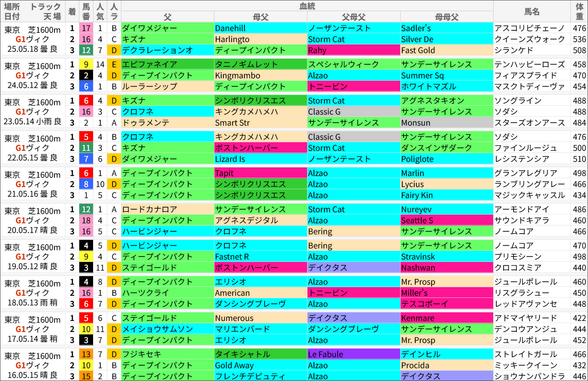Screen dimensions: 588x381
Task: Click the pink Tapit cell
Action: click(261, 173)
